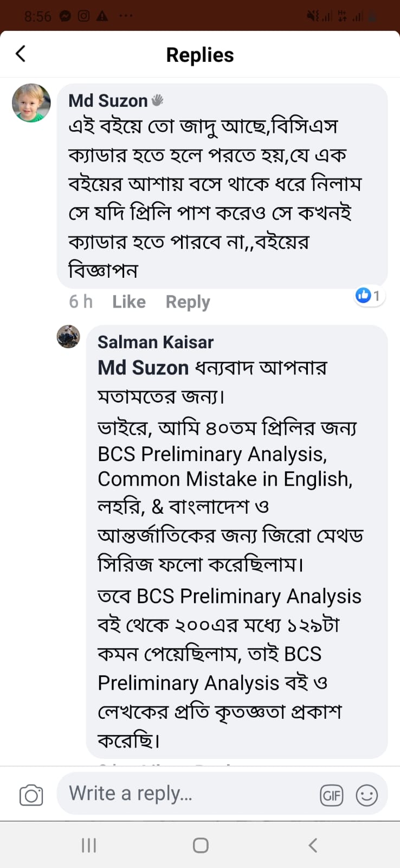Image resolution: width=400 pixels, height=868 pixels.
Task: Tap Salman Kaisar's profile picture
Action: [68, 336]
